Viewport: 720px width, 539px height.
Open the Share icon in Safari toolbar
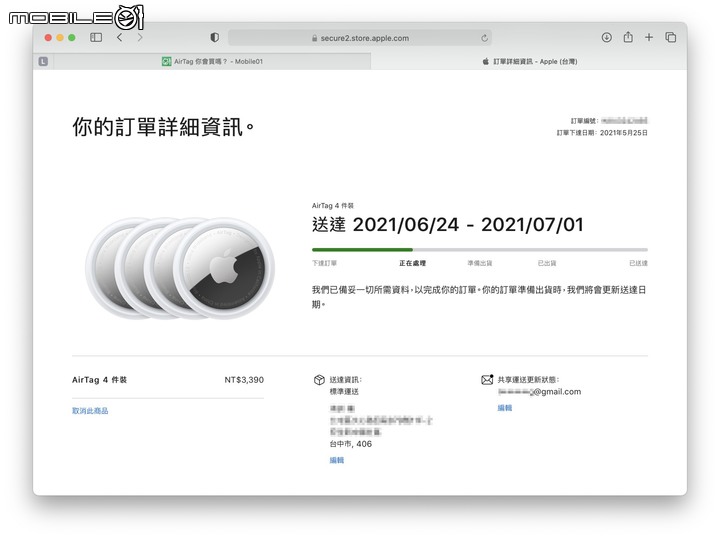(x=628, y=37)
